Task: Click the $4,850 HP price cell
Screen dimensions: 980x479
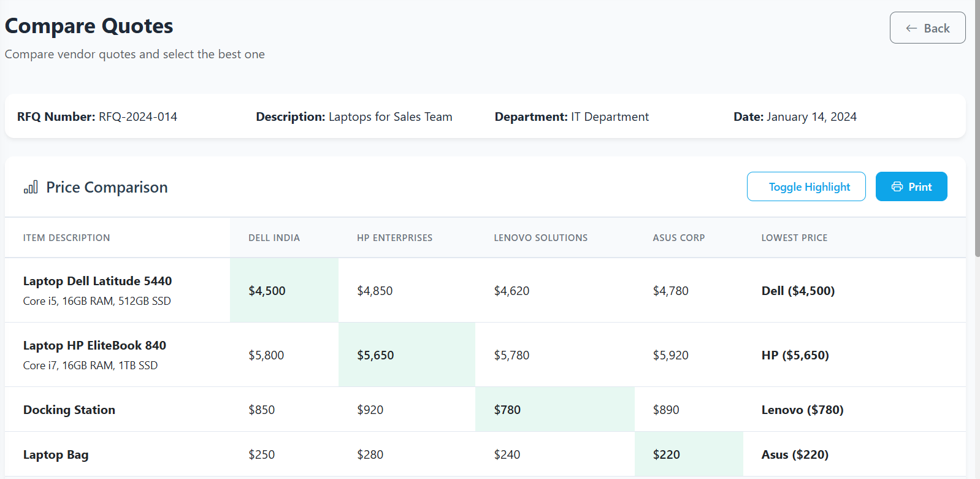Action: [x=407, y=290]
